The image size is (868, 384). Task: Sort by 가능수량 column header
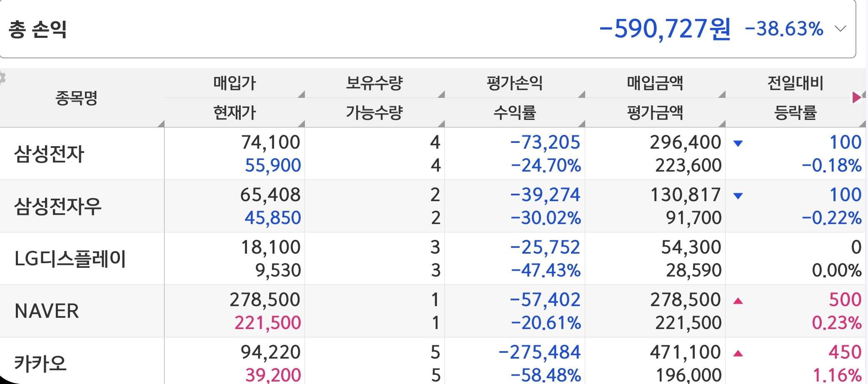(x=374, y=112)
